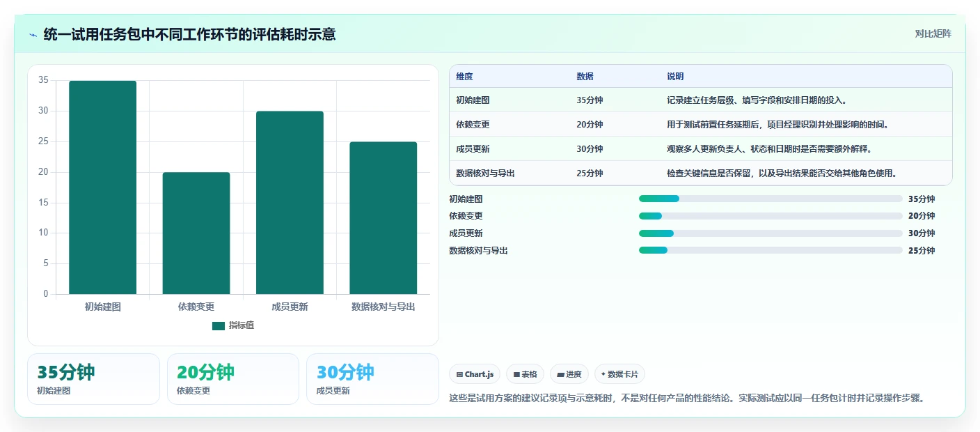The image size is (980, 432).
Task: Select the Chart.js tag chip
Action: click(x=475, y=374)
